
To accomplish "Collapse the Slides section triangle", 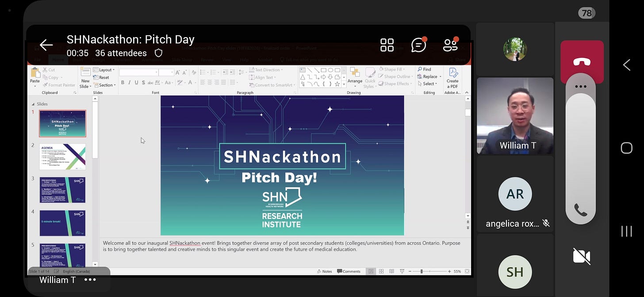I will (x=33, y=104).
